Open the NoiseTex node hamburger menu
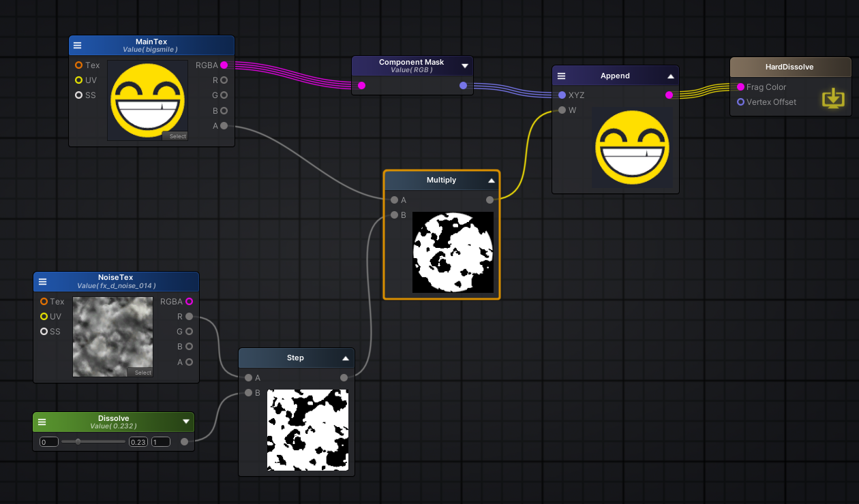Screen dimensions: 859x504 coord(42,281)
